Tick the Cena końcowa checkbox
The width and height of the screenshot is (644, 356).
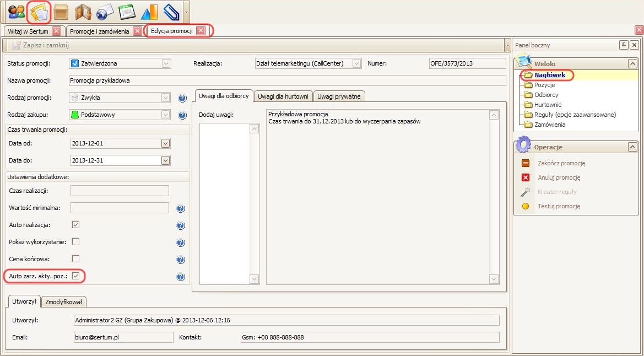(x=76, y=258)
